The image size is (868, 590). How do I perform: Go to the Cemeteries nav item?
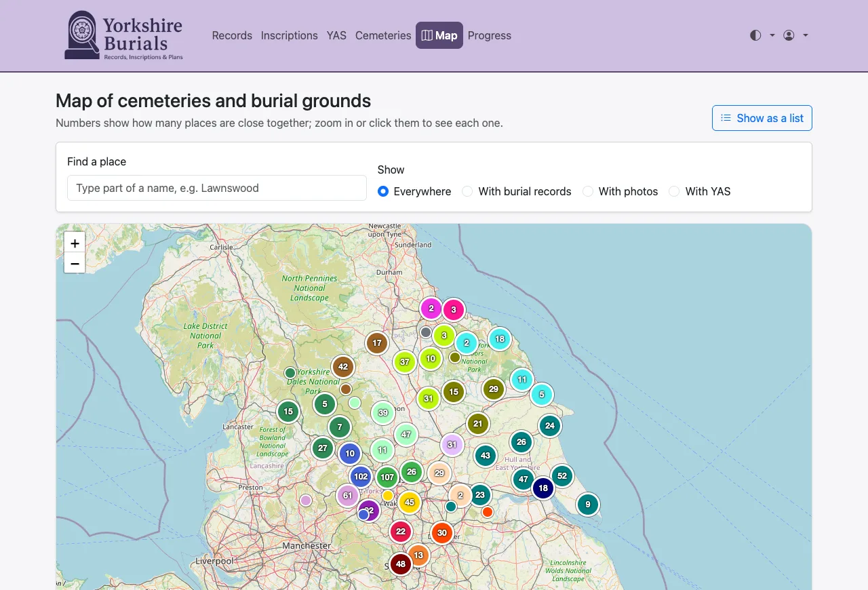(x=383, y=35)
